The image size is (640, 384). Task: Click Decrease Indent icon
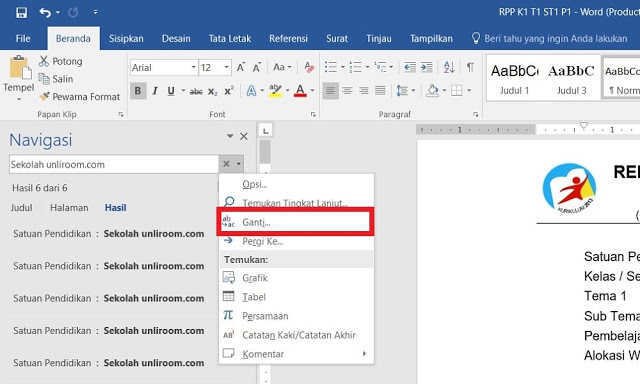(409, 67)
